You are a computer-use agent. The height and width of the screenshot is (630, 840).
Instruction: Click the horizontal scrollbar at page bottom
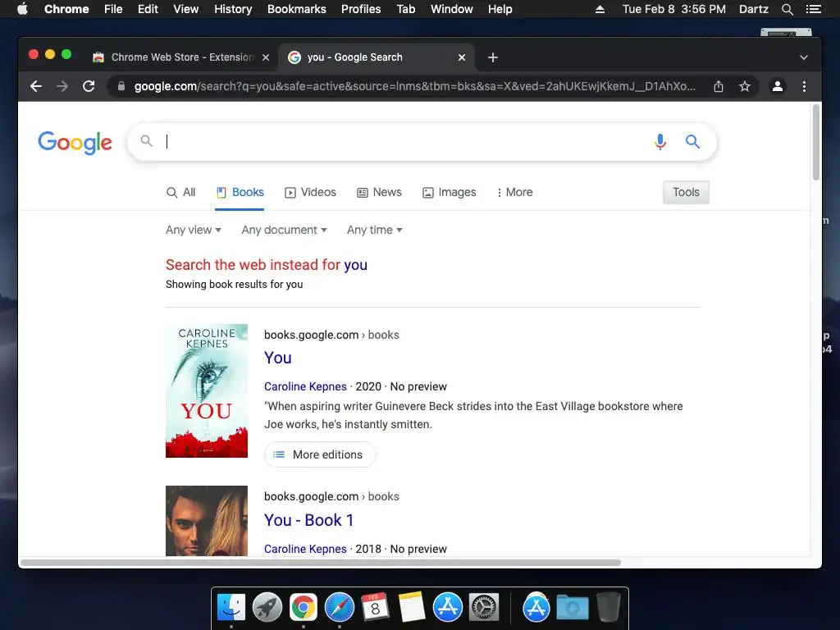321,563
